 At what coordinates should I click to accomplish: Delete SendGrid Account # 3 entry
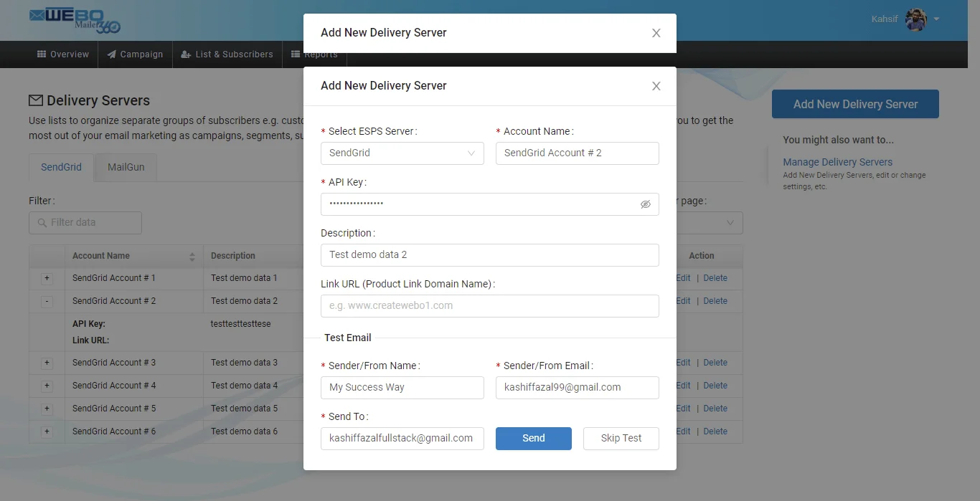pyautogui.click(x=715, y=363)
